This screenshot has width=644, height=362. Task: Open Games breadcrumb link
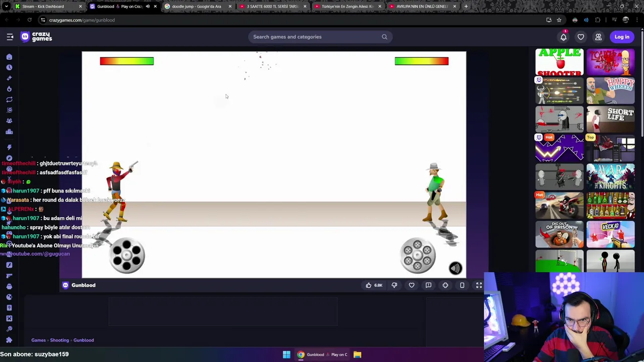(x=38, y=340)
